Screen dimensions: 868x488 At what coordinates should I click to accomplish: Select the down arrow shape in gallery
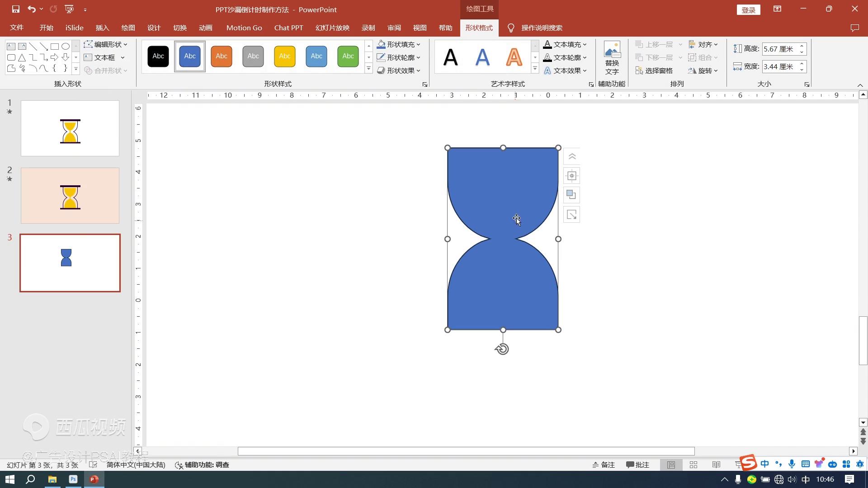[x=66, y=57]
